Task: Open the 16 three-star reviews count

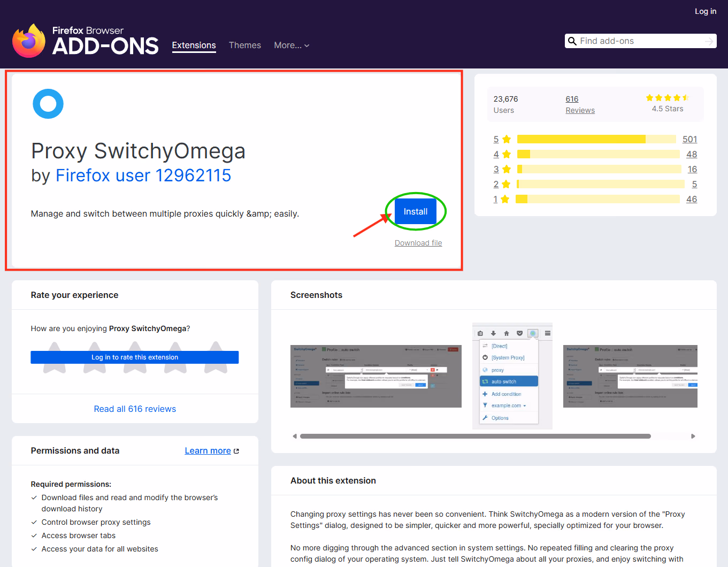Action: [x=692, y=169]
